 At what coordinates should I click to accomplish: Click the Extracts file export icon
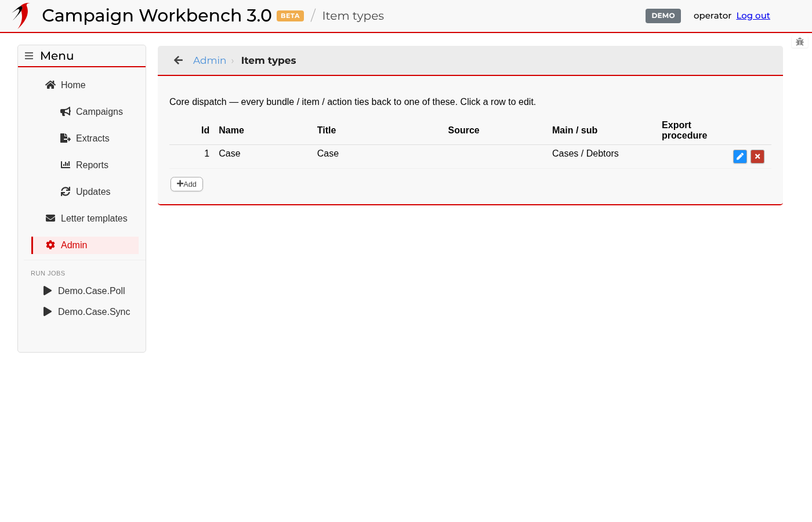pos(66,138)
